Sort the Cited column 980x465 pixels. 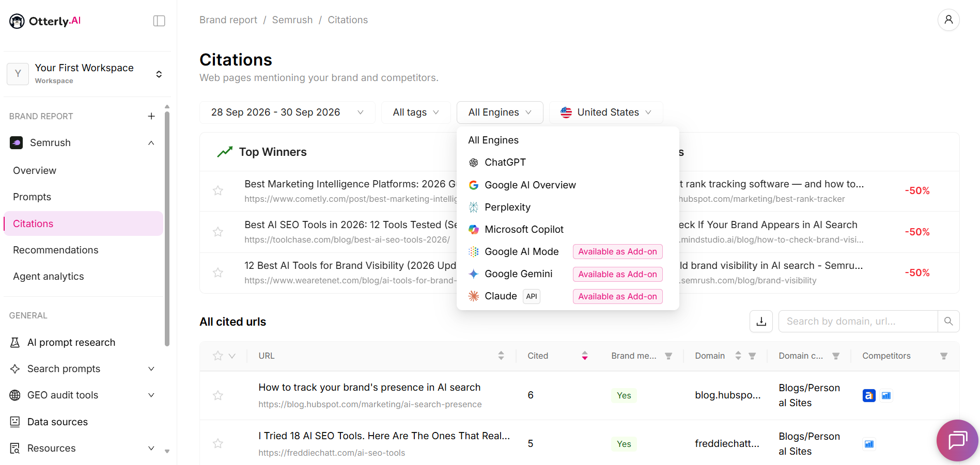coord(585,356)
